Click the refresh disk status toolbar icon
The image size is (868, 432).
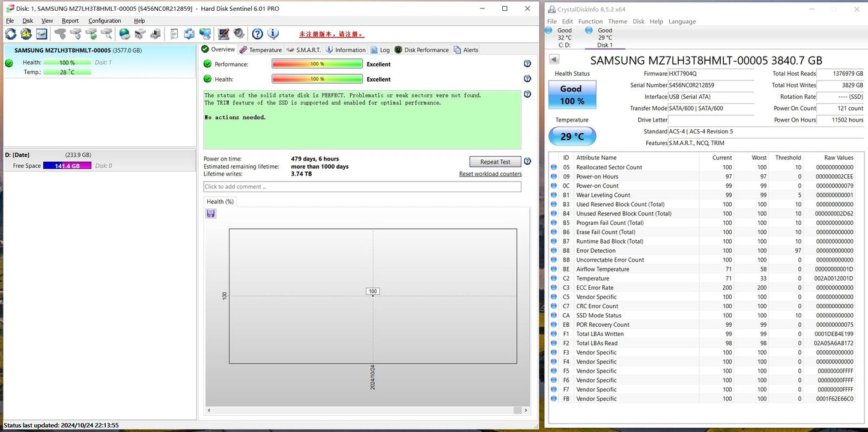pyautogui.click(x=11, y=34)
